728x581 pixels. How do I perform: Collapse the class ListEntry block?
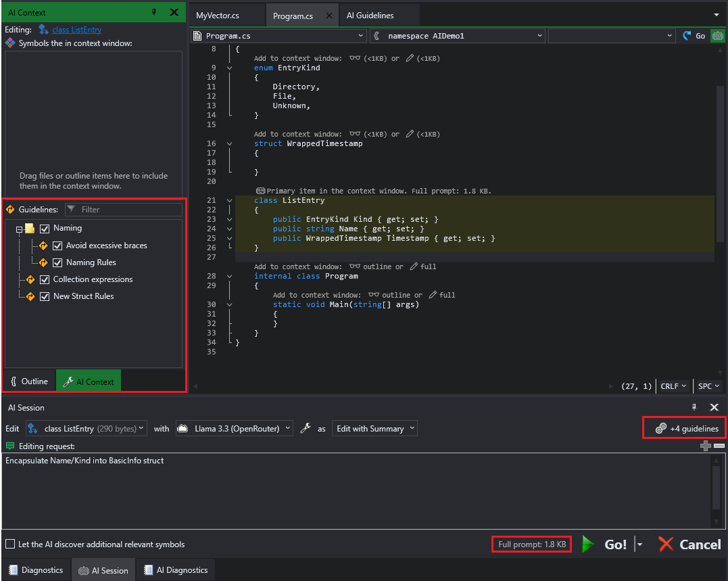click(229, 200)
